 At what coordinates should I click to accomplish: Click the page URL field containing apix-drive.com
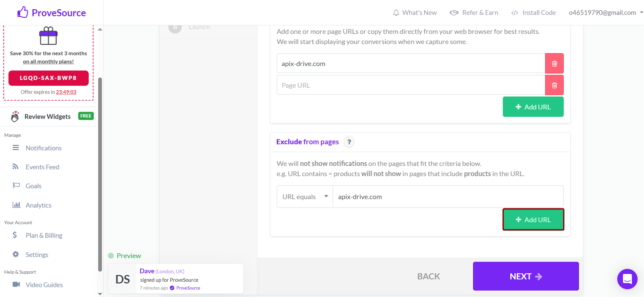click(411, 63)
